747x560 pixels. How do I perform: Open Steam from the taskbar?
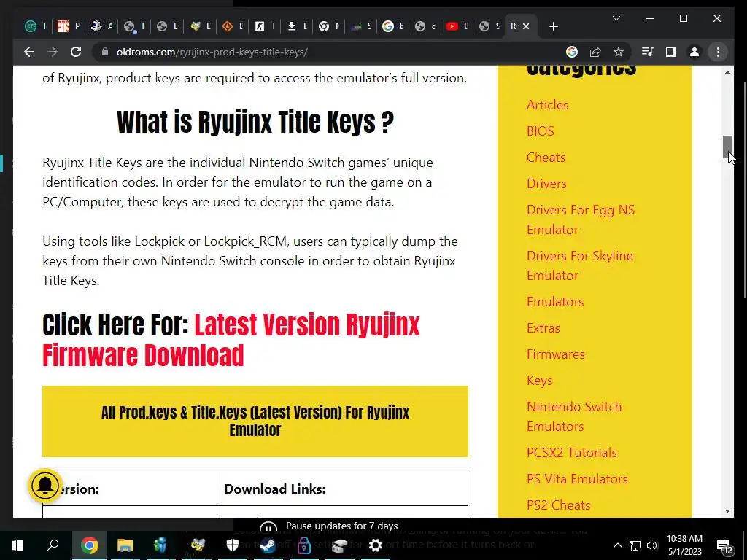tap(268, 545)
